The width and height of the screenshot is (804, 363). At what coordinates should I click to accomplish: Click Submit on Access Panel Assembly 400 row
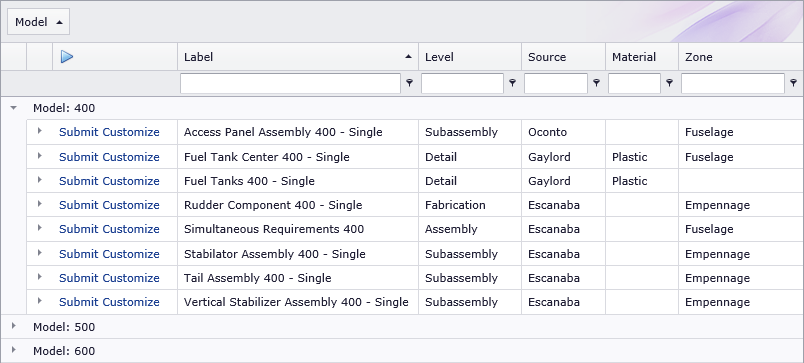coord(79,132)
